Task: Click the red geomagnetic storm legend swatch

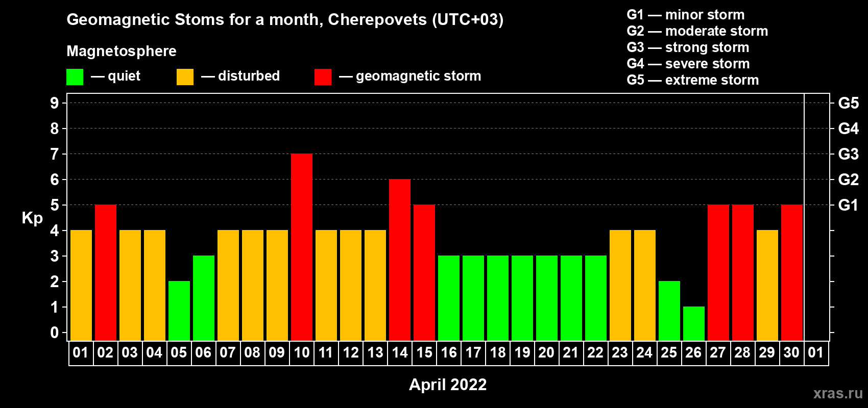Action: [x=323, y=77]
